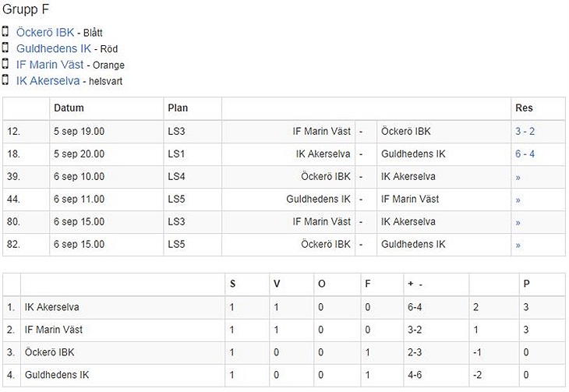Screen dimensions: 569x392
Task: Click the P points column header
Action: 527,284
